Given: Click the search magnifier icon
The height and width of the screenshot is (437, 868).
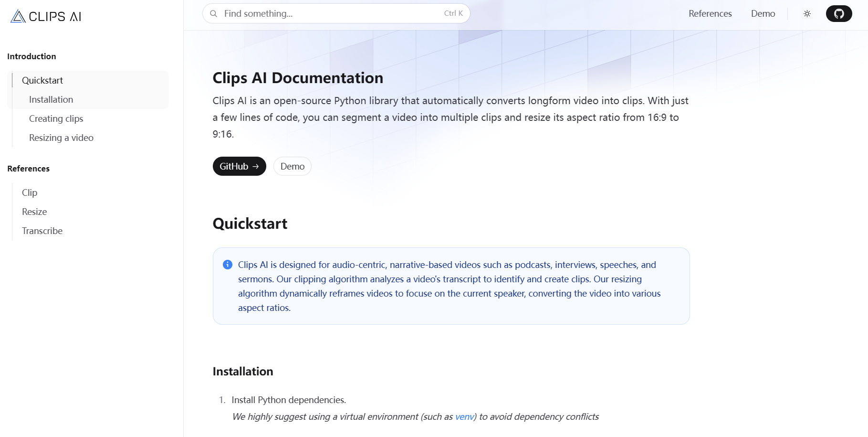Looking at the screenshot, I should coord(214,14).
